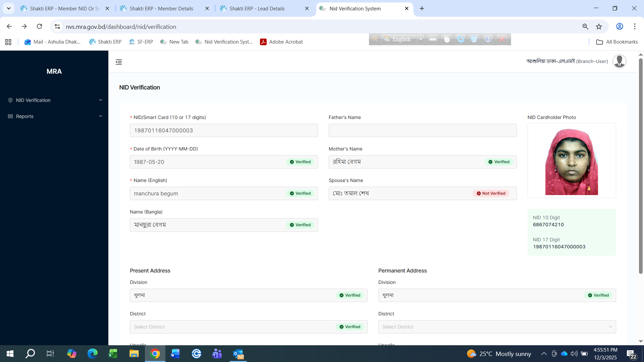The image size is (644, 362).
Task: Click the NID/Smart Card number input field
Action: (x=223, y=130)
